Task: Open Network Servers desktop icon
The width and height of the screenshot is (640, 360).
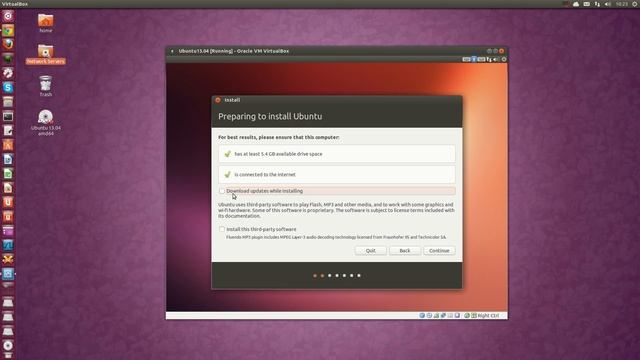Action: pos(46,54)
